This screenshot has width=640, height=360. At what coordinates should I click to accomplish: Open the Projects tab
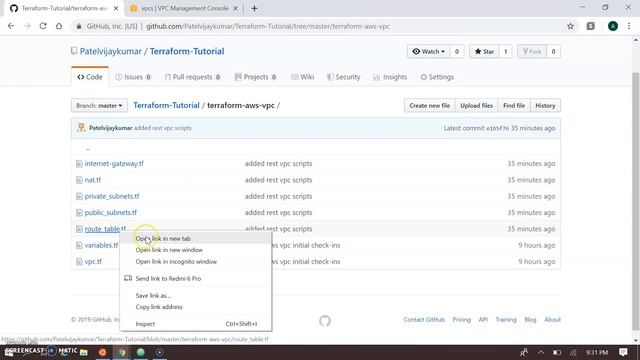[x=256, y=77]
